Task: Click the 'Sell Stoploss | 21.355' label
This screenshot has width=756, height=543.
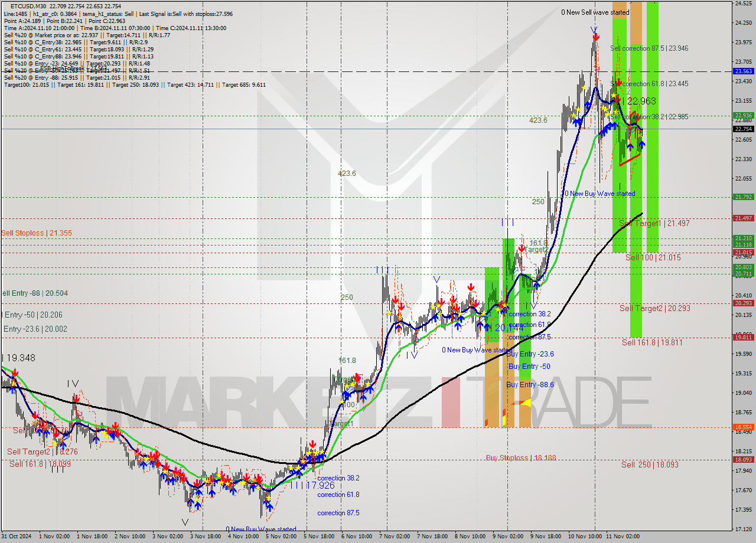Action: coord(37,233)
